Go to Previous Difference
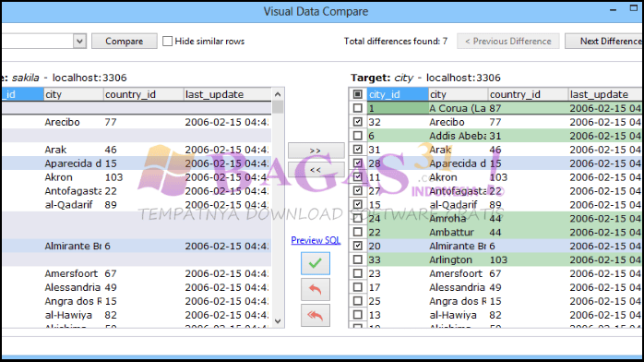The width and height of the screenshot is (644, 362). pos(508,41)
